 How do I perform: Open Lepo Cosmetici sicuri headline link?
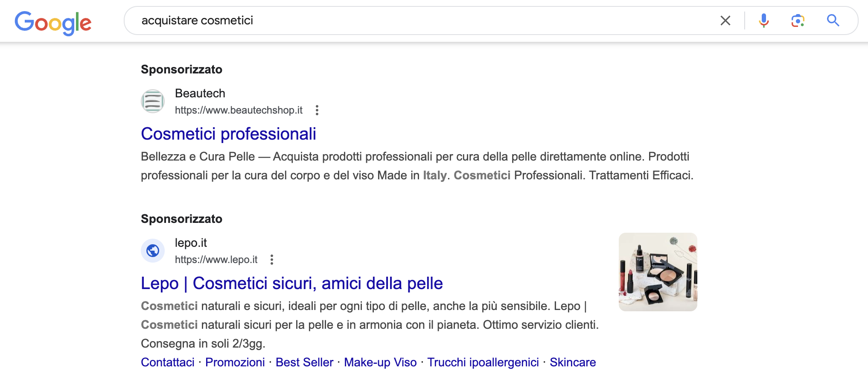click(292, 283)
